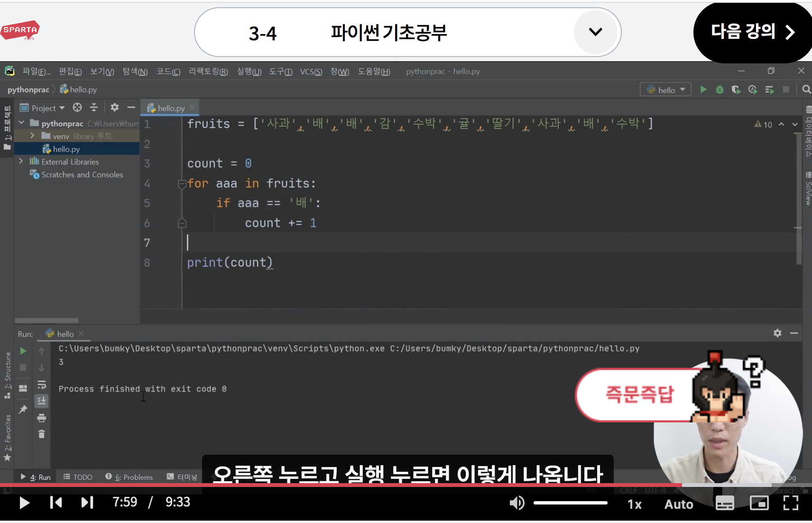This screenshot has width=812, height=523.
Task: Open the 도구(T) menu
Action: [x=281, y=72]
